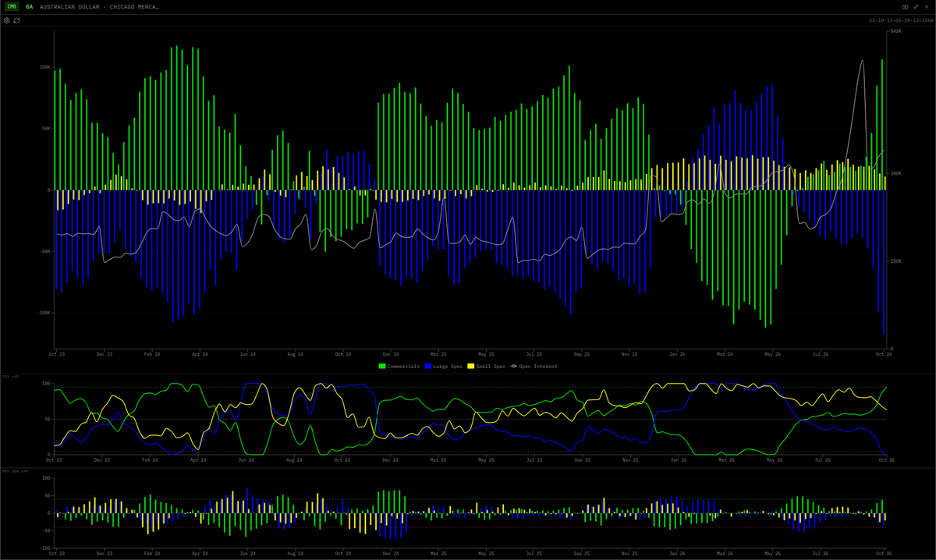
Task: Click Mar 26 on main chart time axis
Action: point(725,354)
